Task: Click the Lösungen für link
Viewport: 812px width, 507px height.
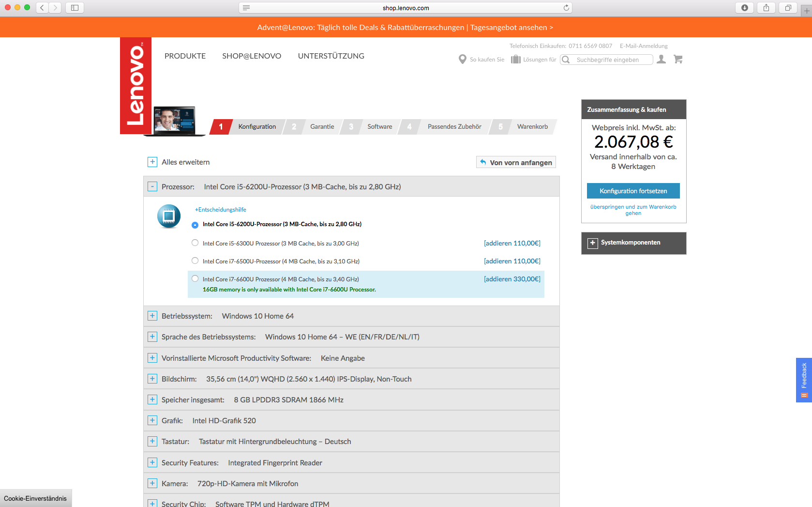Action: click(x=540, y=60)
